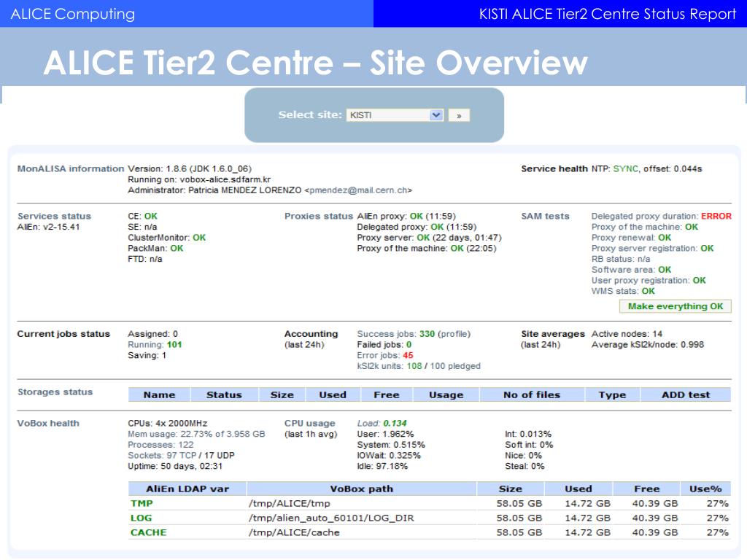This screenshot has height=560, width=747.
Task: Open the pmendez@mail.cern.ch email link
Action: click(358, 190)
